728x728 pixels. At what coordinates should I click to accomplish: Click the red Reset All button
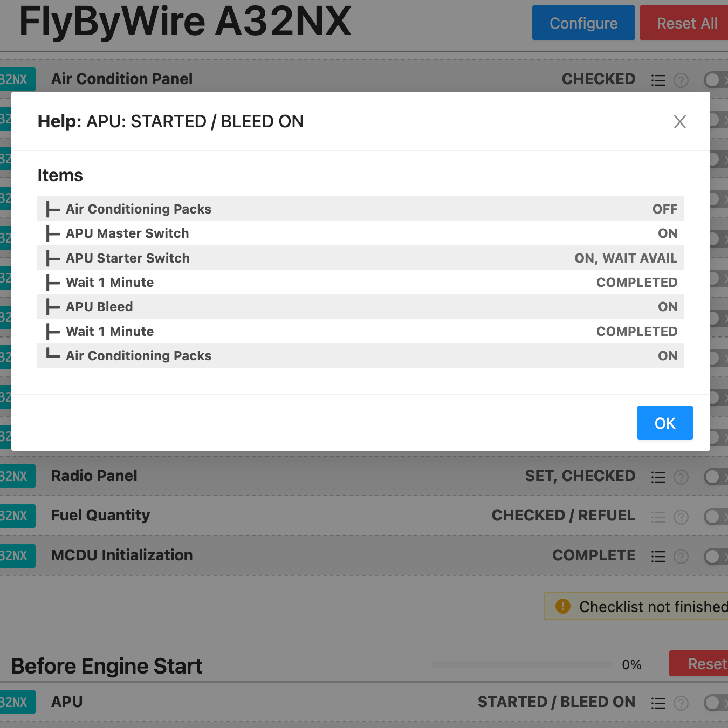click(685, 23)
